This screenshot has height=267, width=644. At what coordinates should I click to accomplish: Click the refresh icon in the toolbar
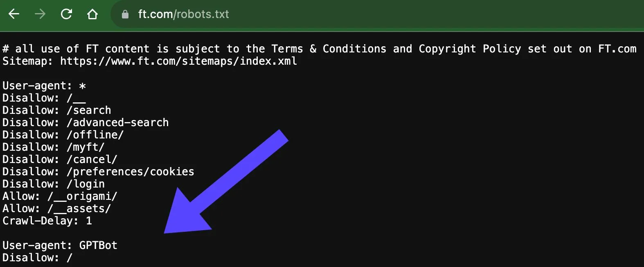click(x=66, y=14)
